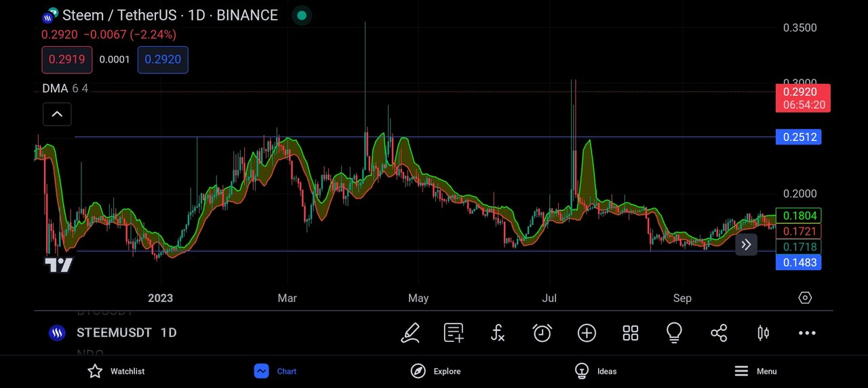Viewport: 868px width, 388px height.
Task: Select the Chart tab
Action: (275, 371)
